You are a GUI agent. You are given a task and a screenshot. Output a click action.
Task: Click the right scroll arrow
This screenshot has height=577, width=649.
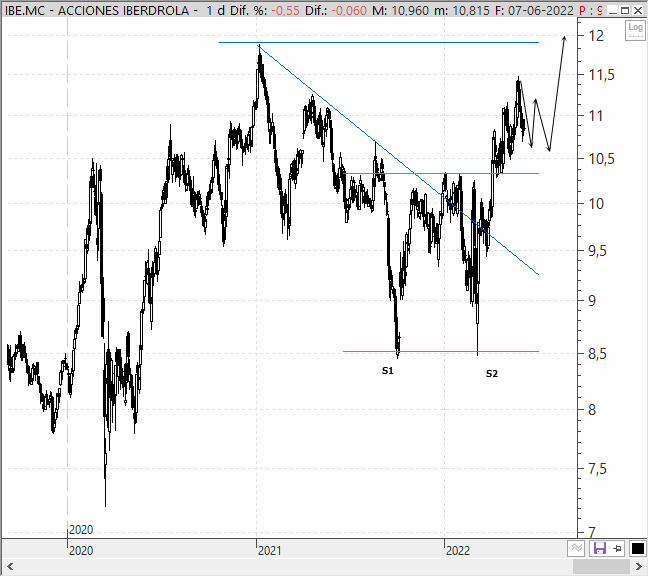tap(639, 566)
